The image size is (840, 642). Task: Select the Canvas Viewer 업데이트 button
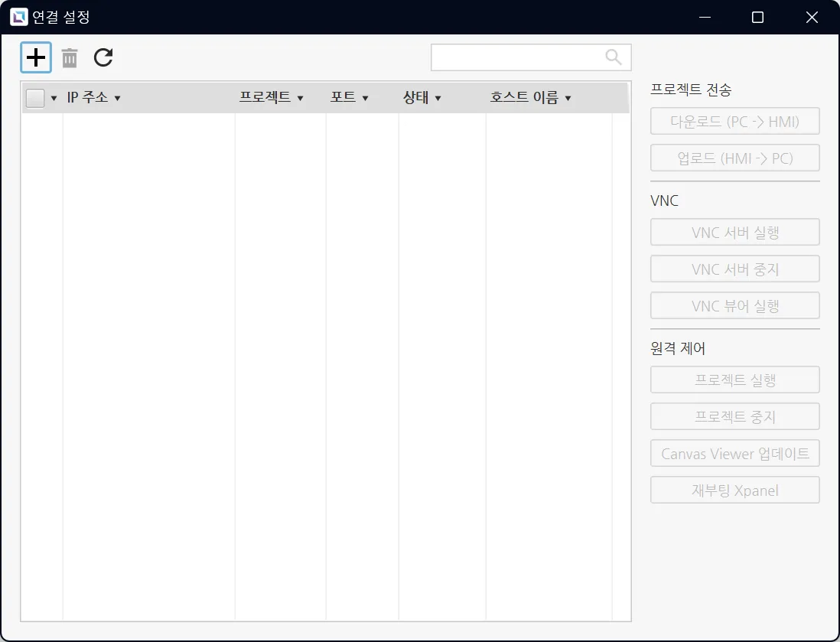pos(734,454)
